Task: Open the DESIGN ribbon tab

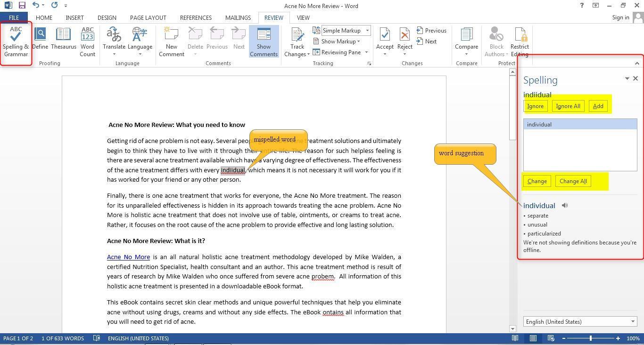Action: [107, 17]
